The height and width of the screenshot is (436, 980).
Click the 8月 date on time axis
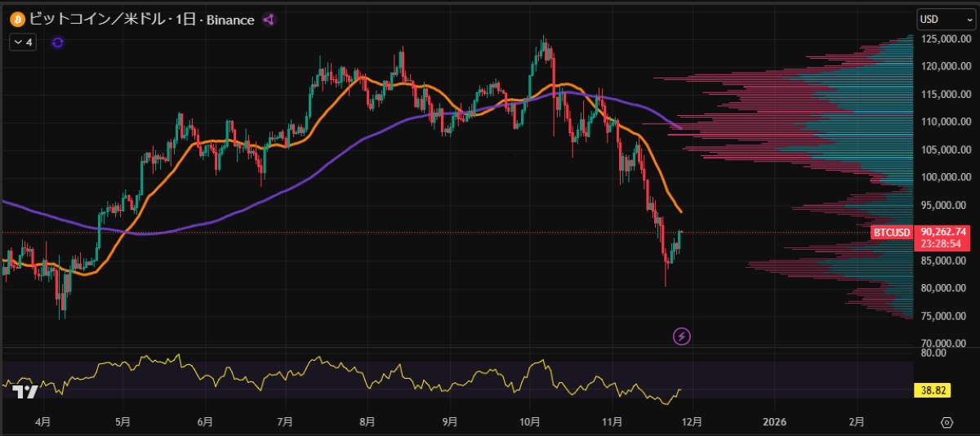tap(367, 422)
